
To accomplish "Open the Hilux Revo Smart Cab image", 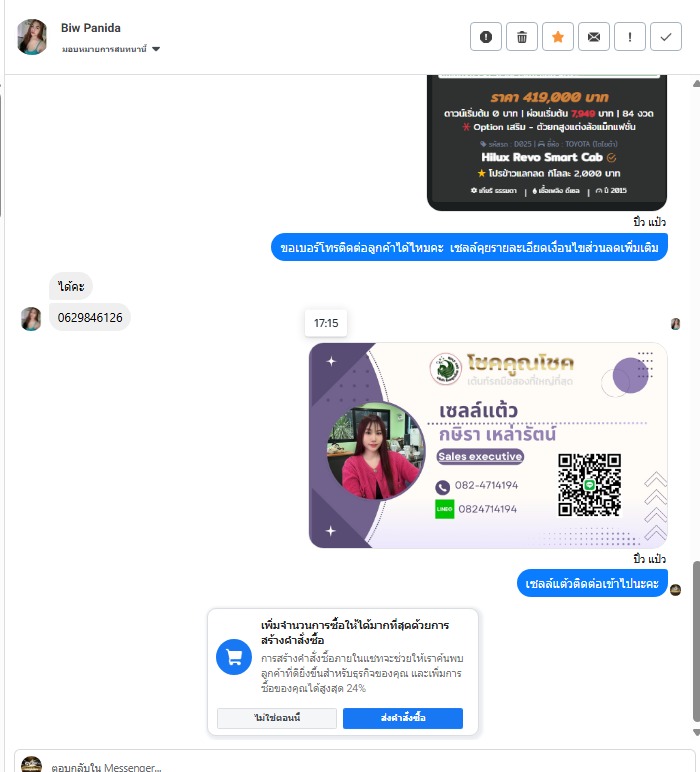I will click(x=547, y=143).
